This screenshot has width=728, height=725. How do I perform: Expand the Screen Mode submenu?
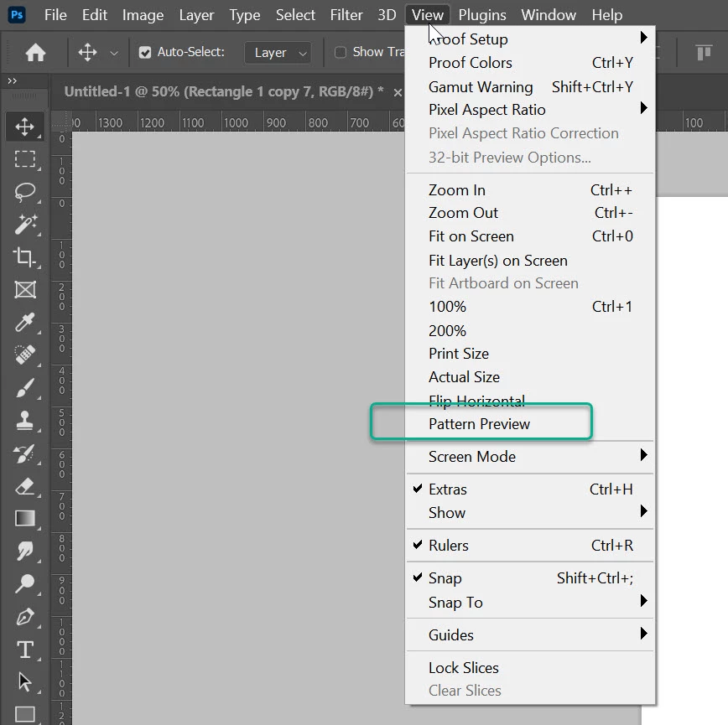(530, 457)
